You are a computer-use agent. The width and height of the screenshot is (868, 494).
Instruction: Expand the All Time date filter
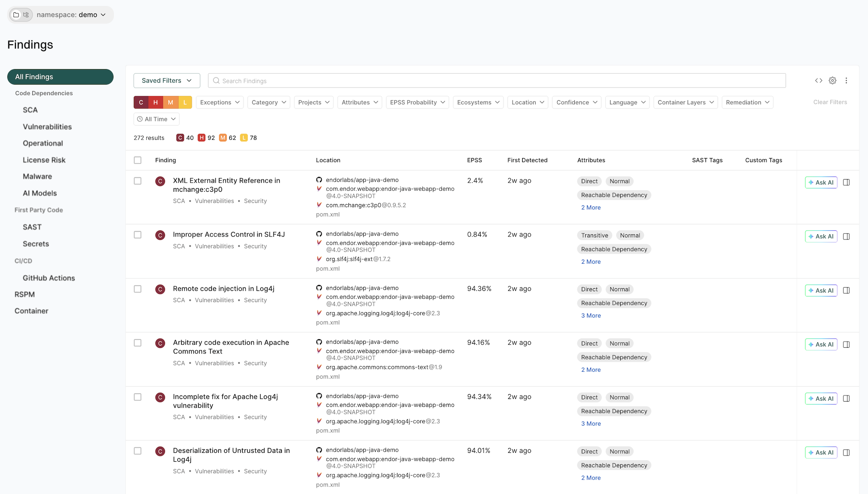click(x=156, y=119)
